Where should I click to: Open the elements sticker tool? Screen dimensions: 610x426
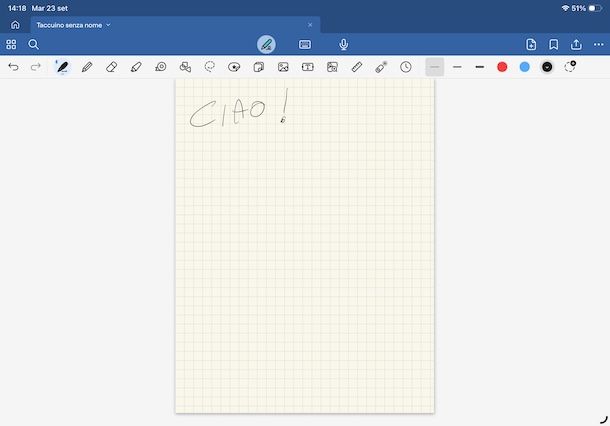tap(234, 67)
